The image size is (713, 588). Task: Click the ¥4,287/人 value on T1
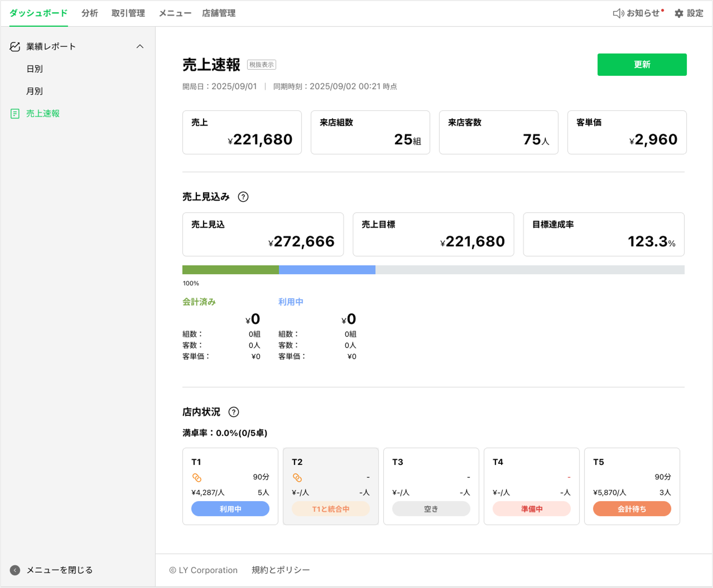click(x=208, y=492)
